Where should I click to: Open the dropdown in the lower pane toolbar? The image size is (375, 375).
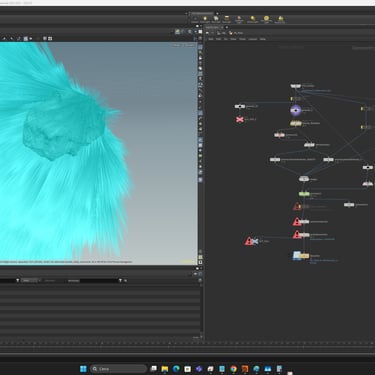point(31,281)
